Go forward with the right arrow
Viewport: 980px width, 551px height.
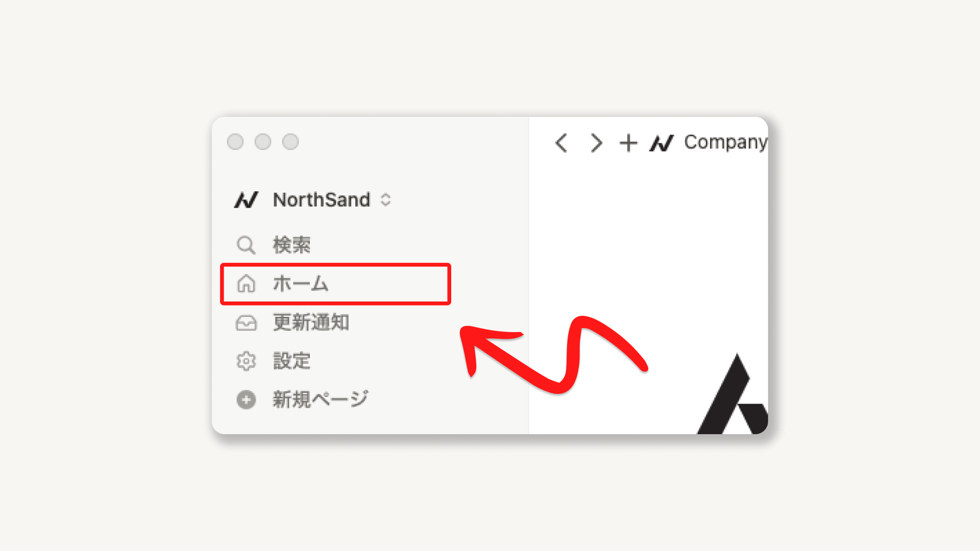(596, 143)
